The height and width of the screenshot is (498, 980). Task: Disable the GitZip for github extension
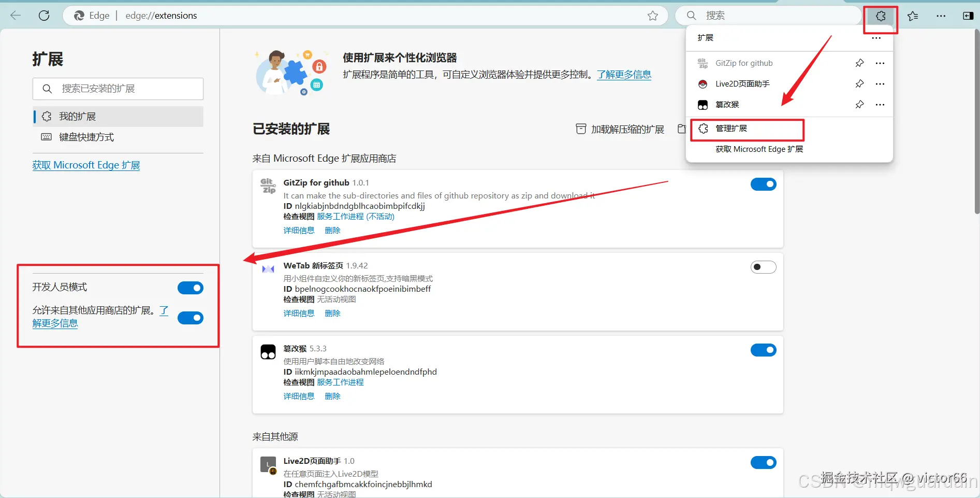pos(764,184)
